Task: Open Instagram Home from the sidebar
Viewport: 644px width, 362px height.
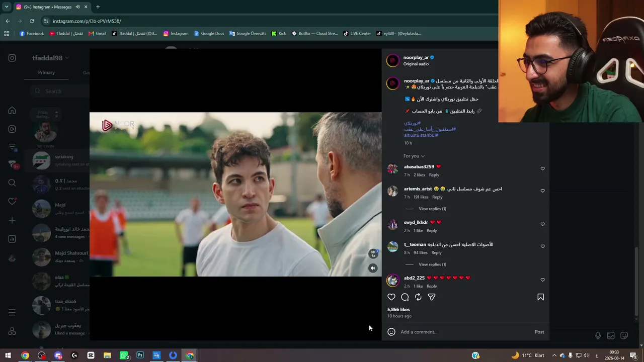Action: click(12, 111)
